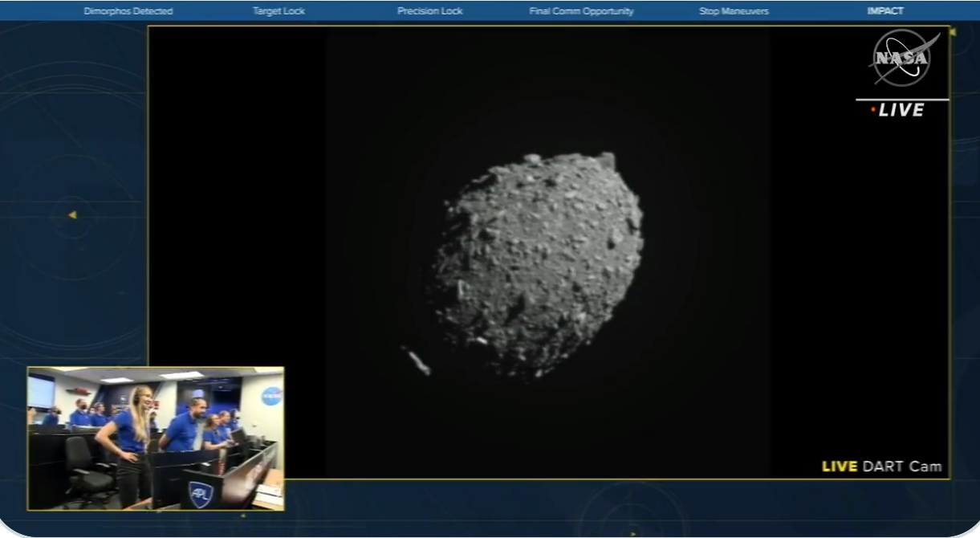This screenshot has width=980, height=538.
Task: Click the bearded man in blue shirt
Action: point(185,426)
